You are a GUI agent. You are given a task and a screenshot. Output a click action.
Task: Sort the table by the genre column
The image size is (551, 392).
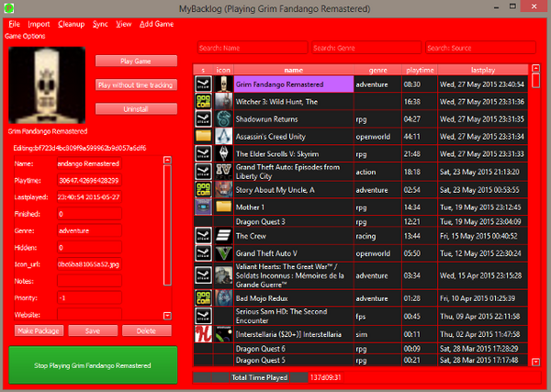377,70
